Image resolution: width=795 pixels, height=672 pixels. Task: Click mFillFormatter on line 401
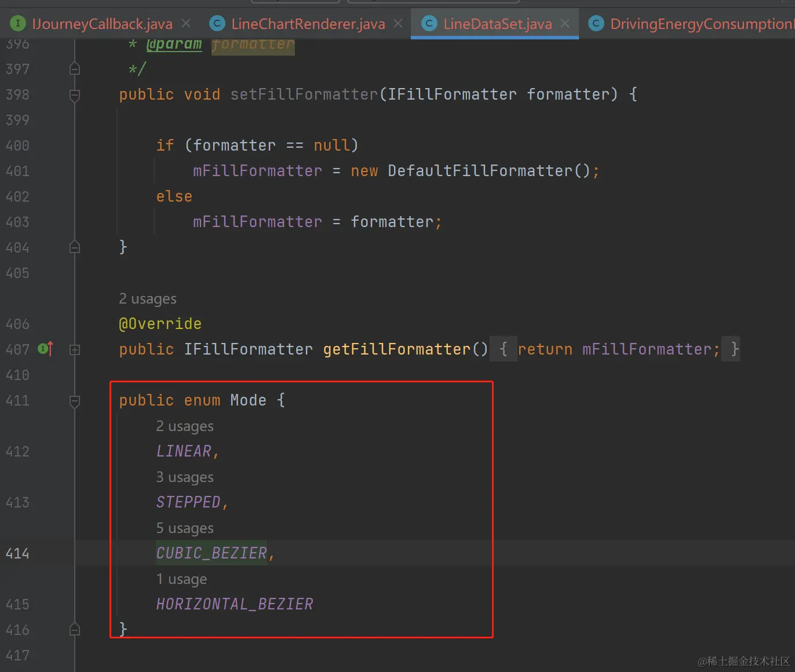[x=258, y=171]
